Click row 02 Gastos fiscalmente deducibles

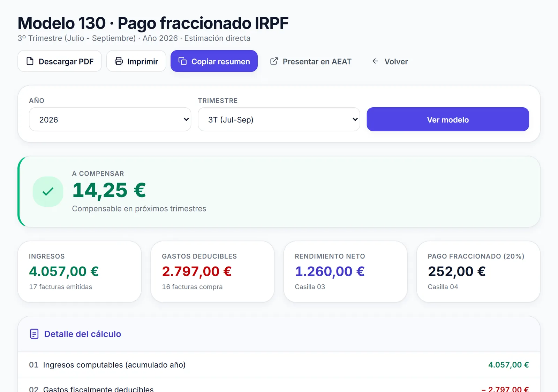pos(279,385)
